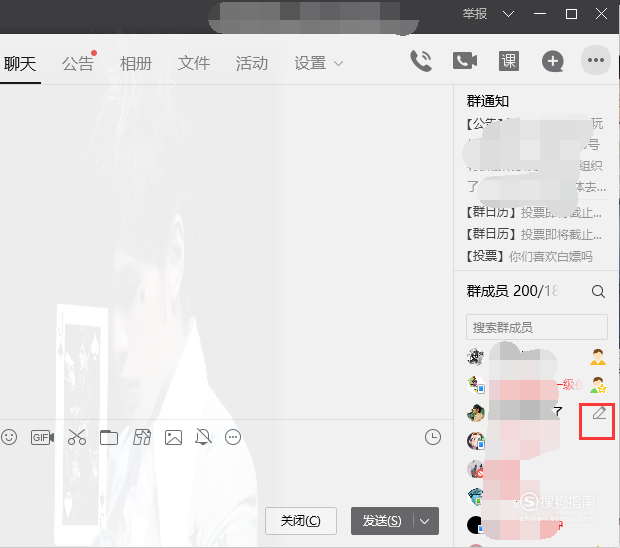Open the three-dots more options button
The height and width of the screenshot is (548, 620).
point(595,60)
